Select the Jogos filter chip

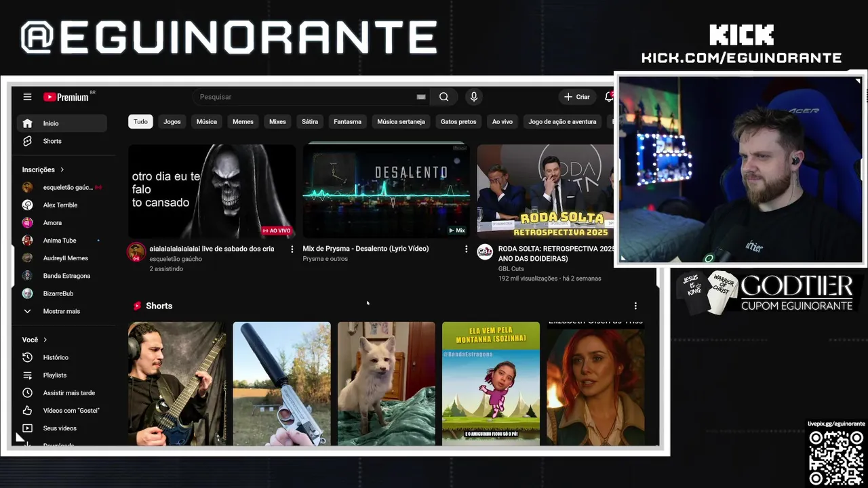point(172,122)
